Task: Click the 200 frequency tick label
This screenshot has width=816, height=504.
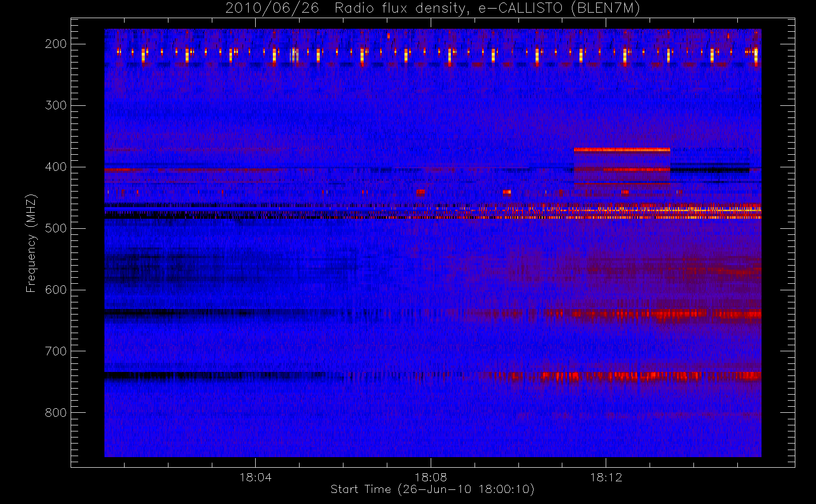Action: 55,44
